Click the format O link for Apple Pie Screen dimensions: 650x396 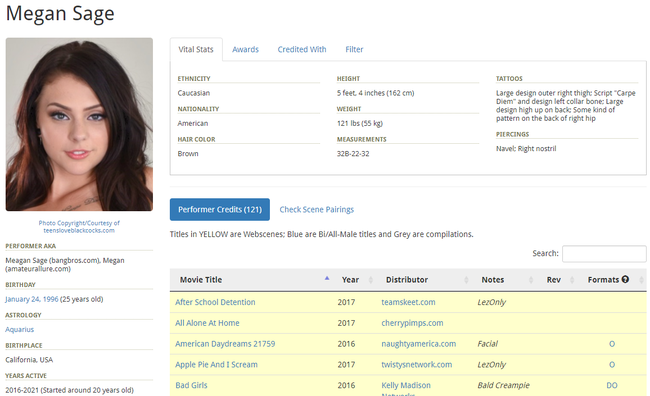point(612,365)
